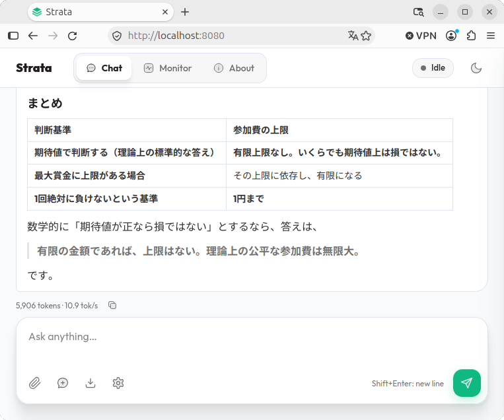
Task: Click cell 1円まで
Action: click(340, 199)
